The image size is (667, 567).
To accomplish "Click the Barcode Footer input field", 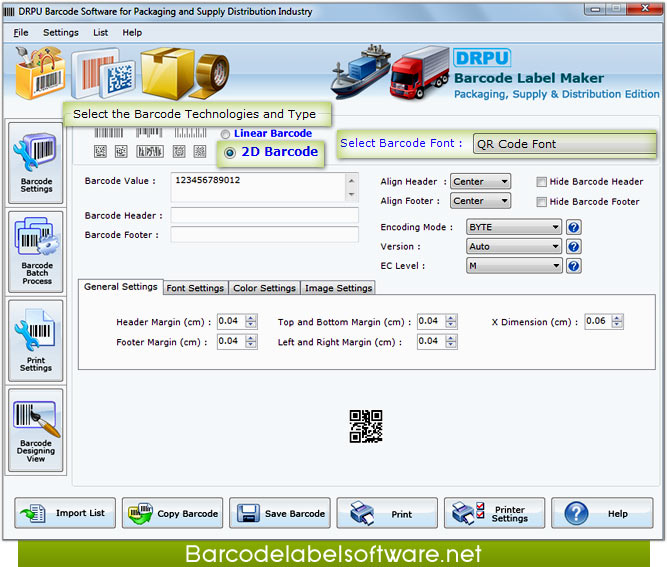I will click(x=265, y=234).
